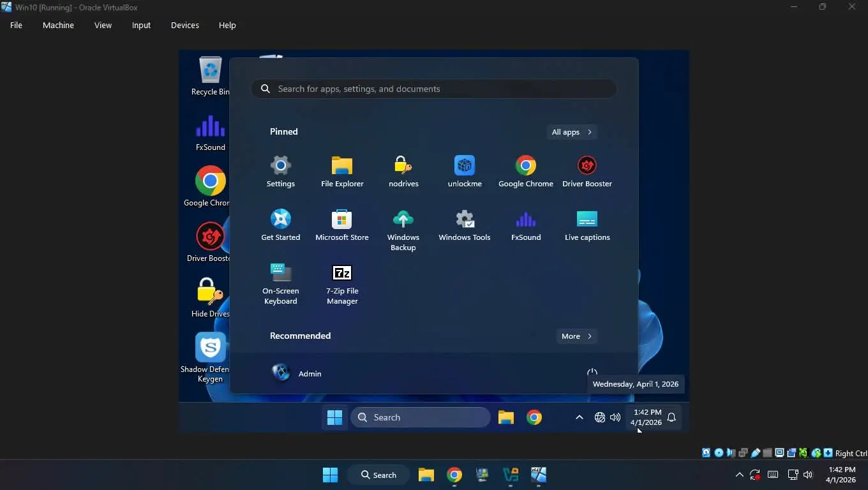Screen dimensions: 868x490
Task: Click the host taskbar clock and date
Action: point(841,475)
